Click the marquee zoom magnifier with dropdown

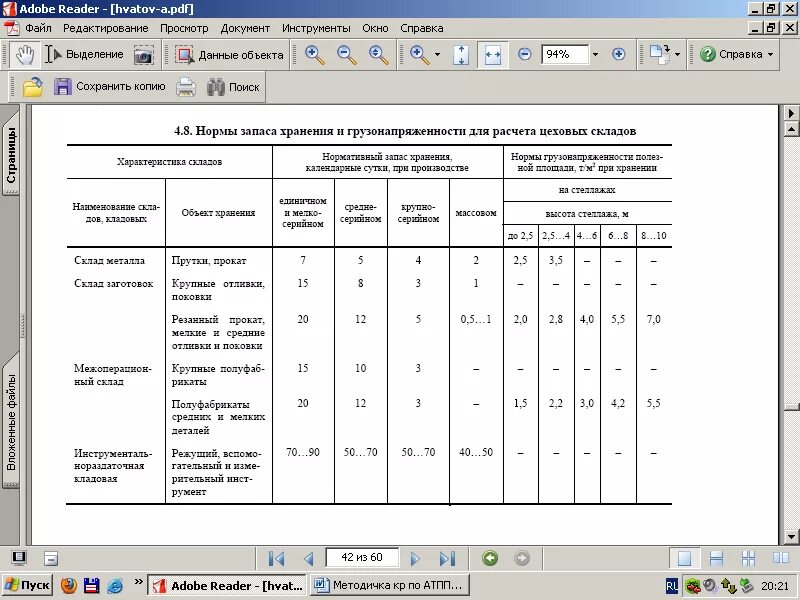tap(419, 55)
